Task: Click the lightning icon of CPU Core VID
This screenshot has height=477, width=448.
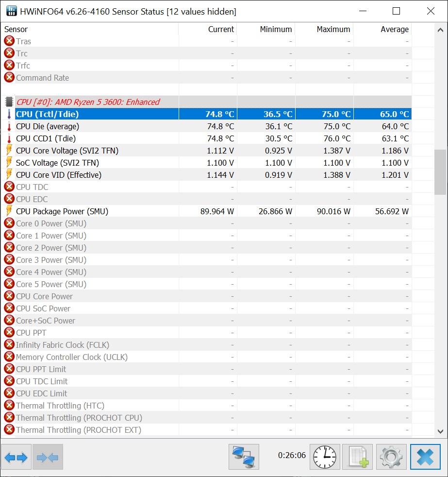Action: [9, 174]
